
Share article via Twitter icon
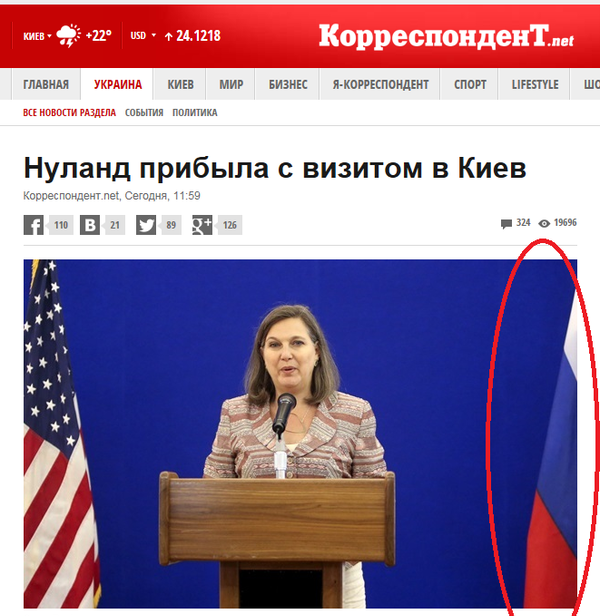click(x=146, y=225)
